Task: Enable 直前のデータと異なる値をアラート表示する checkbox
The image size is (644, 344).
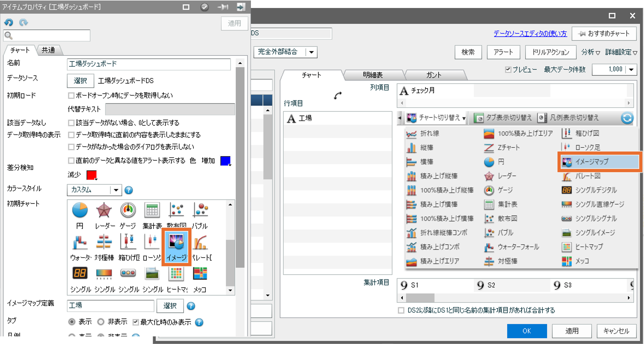Action: pyautogui.click(x=72, y=161)
